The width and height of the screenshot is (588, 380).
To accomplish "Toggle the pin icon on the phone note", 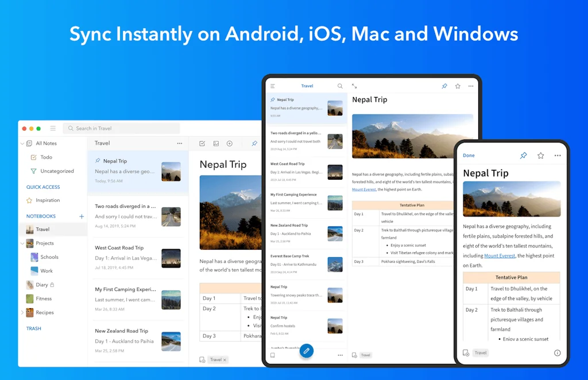I will point(523,156).
